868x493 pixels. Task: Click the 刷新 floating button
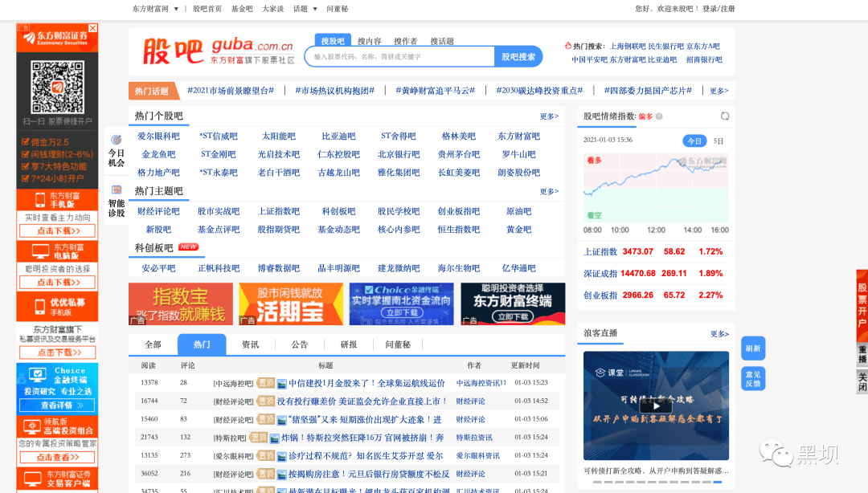(753, 348)
